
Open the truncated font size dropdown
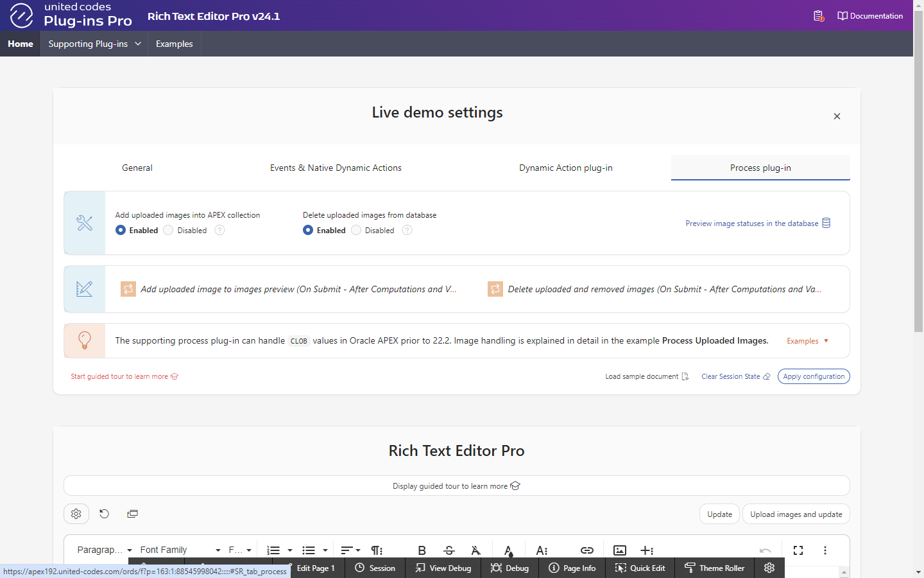pyautogui.click(x=240, y=550)
